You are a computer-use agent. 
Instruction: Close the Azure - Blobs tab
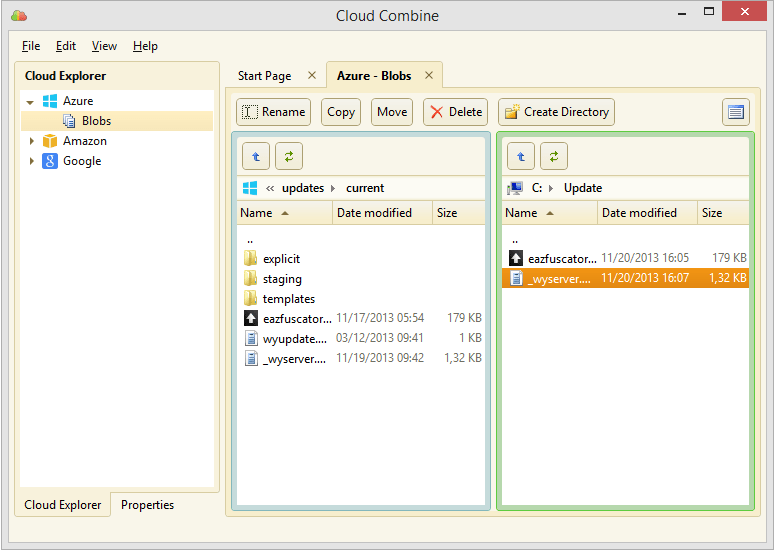429,75
